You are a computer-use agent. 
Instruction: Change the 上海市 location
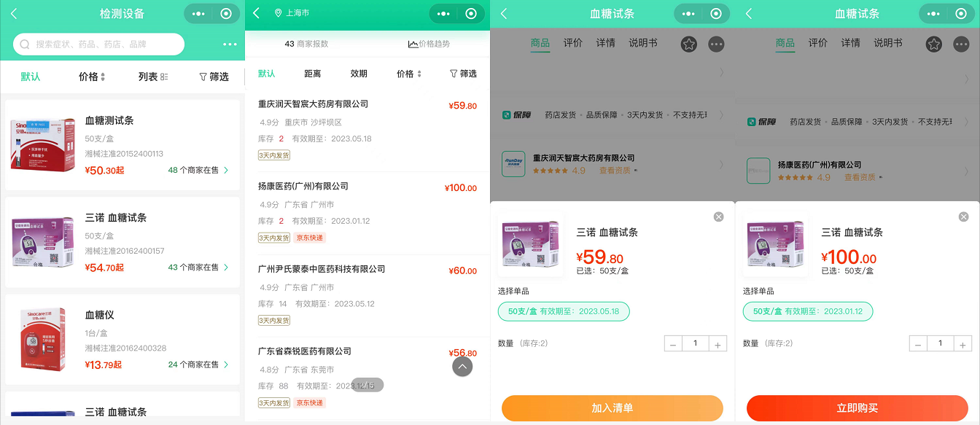coord(292,14)
